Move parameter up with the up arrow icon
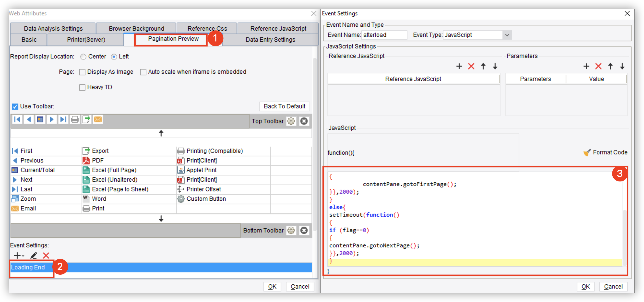 tap(610, 66)
